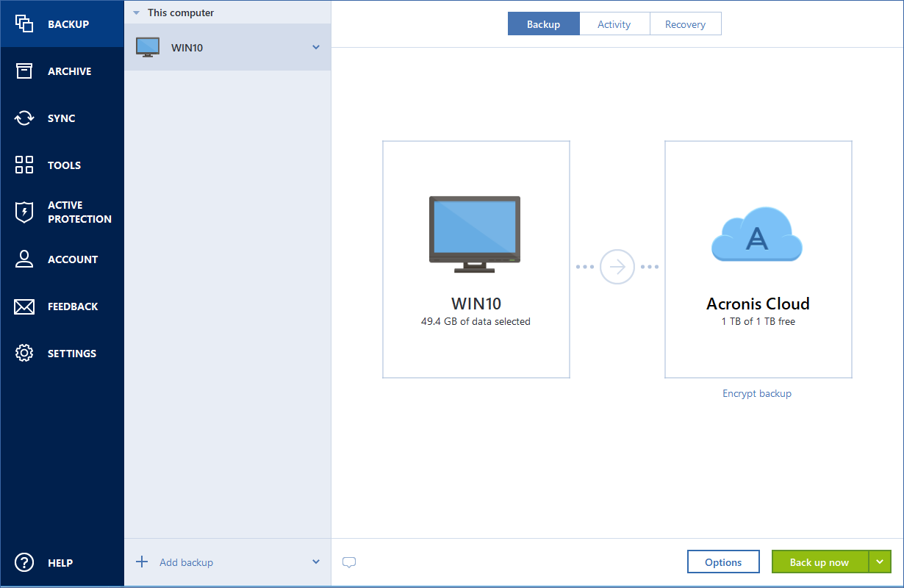Open the Add backup dropdown arrow
Screen dimensions: 904x588
pos(316,562)
